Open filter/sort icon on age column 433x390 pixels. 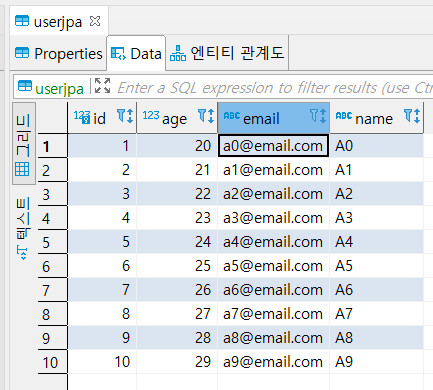[x=206, y=116]
